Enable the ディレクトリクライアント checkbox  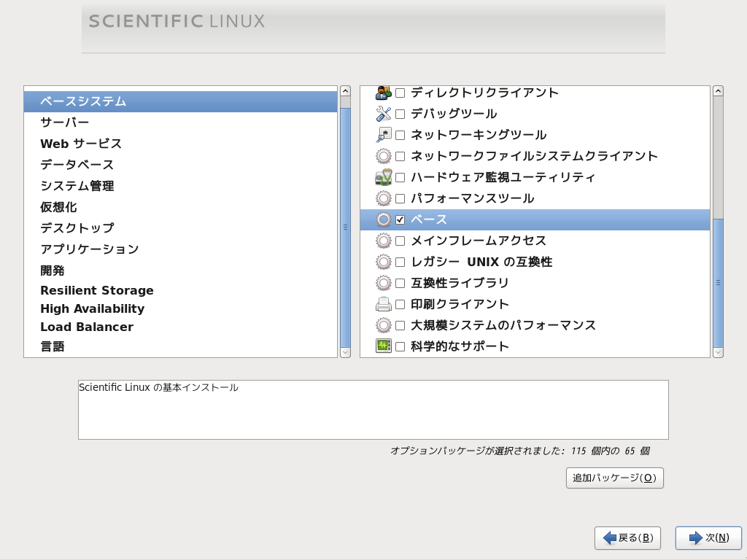[400, 93]
